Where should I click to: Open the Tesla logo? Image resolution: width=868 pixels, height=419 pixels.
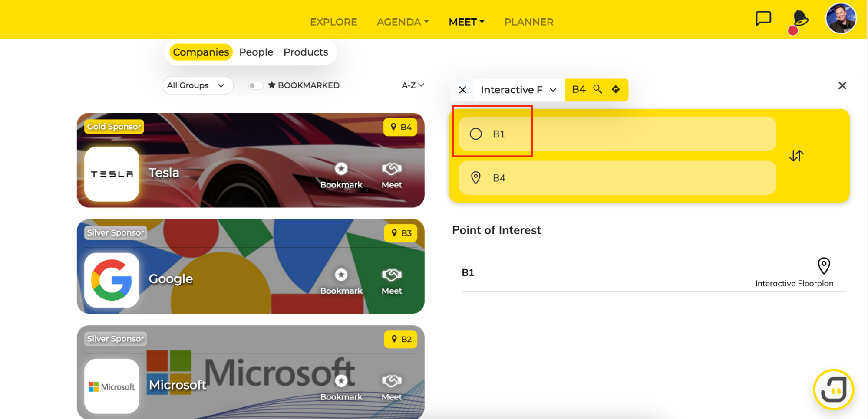tap(112, 174)
